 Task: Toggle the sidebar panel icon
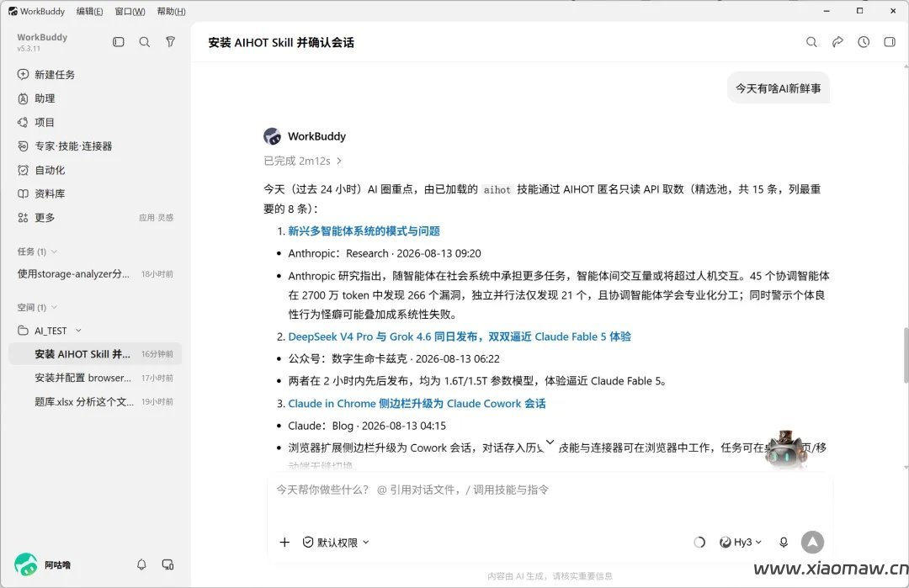[119, 42]
